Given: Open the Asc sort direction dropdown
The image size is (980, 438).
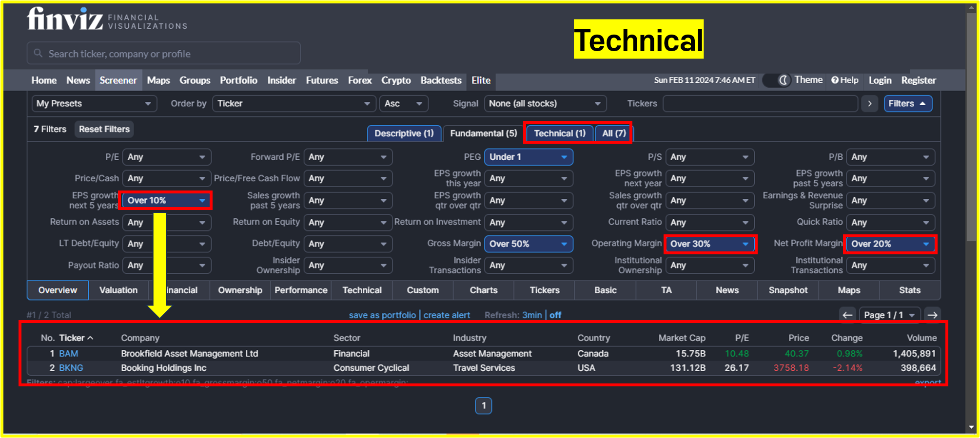Looking at the screenshot, I should (x=404, y=104).
